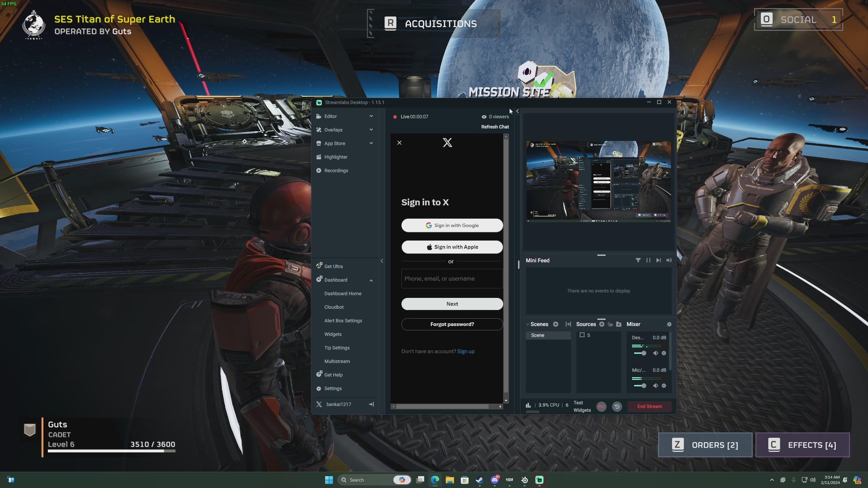The image size is (868, 488).
Task: Add a new scene with the plus icon
Action: (555, 324)
